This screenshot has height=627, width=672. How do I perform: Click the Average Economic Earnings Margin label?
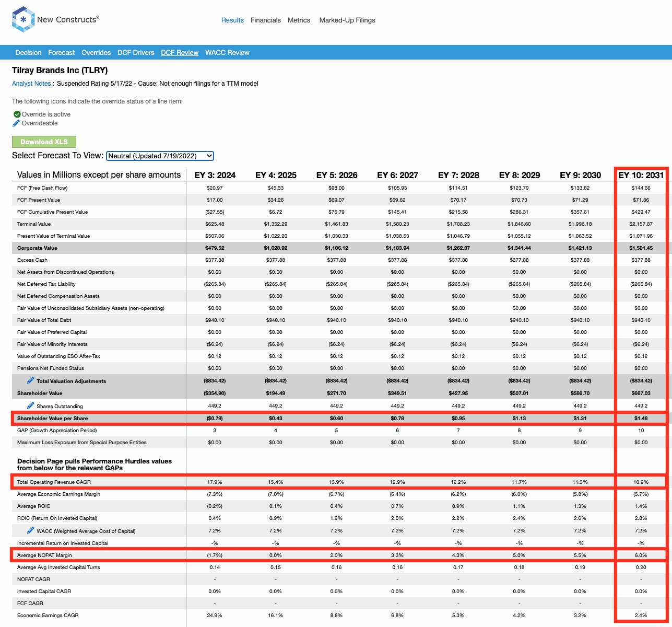[58, 494]
